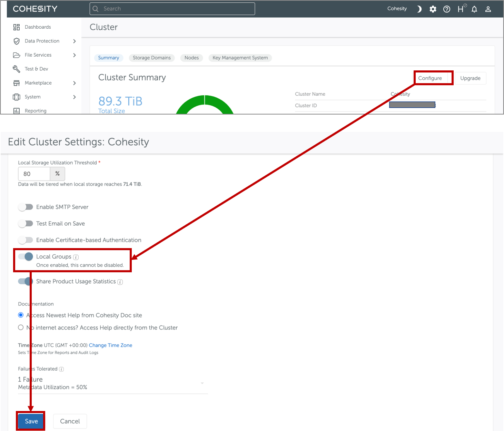Click the Configure button
This screenshot has width=504, height=431.
pyautogui.click(x=430, y=78)
